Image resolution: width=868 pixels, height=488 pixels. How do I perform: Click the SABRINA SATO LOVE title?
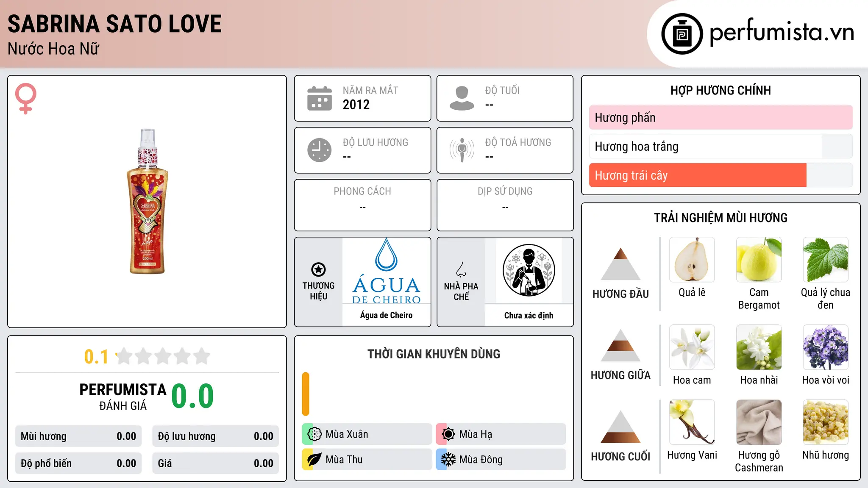tap(114, 24)
